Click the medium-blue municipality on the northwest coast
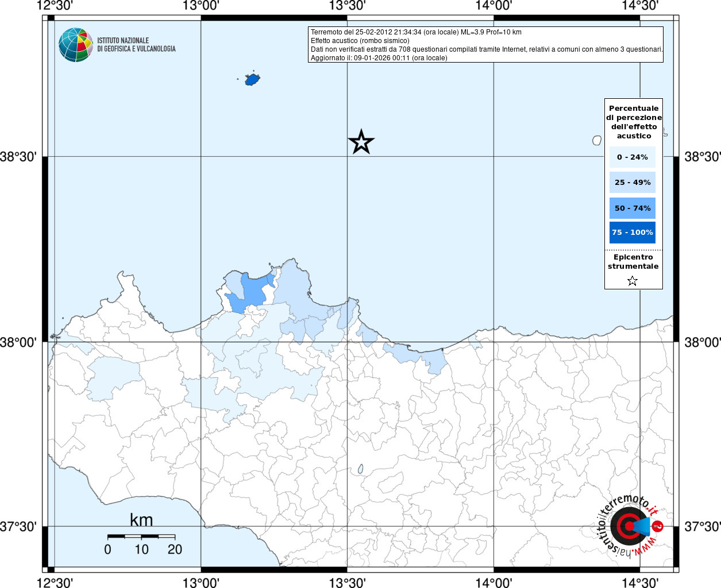Viewport: 721px width, 588px height. [x=252, y=290]
